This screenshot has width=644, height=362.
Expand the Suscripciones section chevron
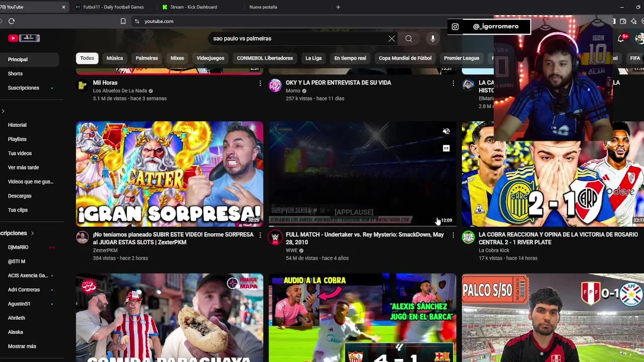coord(32,233)
